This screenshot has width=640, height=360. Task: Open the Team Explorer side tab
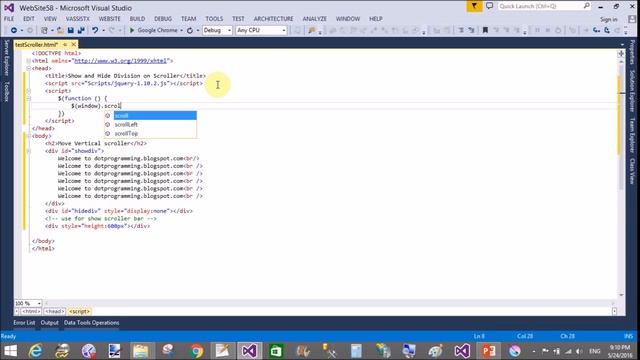tap(632, 135)
